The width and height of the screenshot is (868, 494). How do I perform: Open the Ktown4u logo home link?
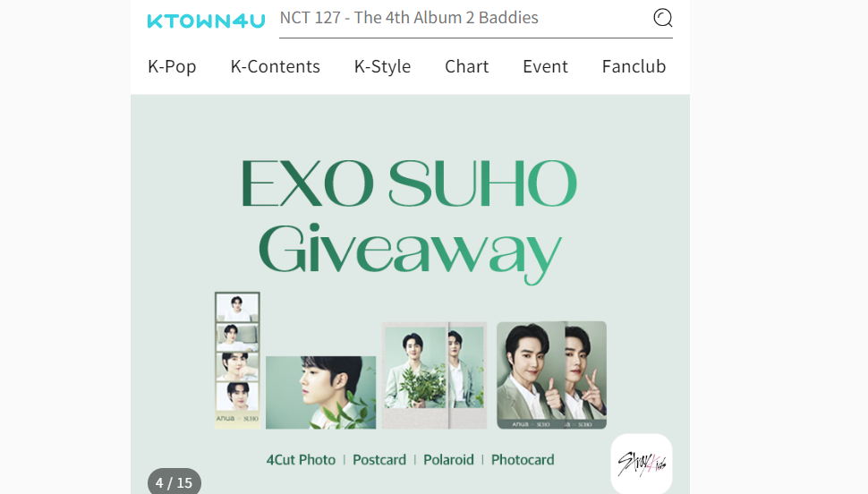click(x=206, y=21)
